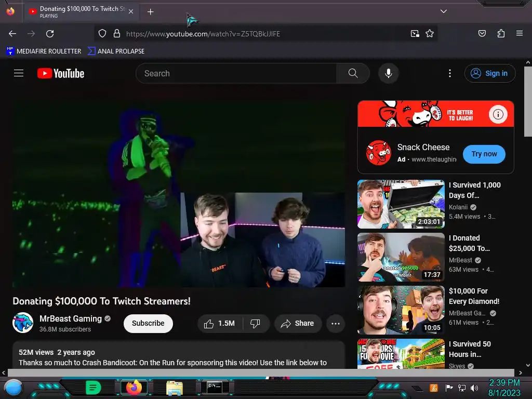Open I Survived 50 Hours thumbnail
The width and height of the screenshot is (532, 399).
click(x=401, y=353)
